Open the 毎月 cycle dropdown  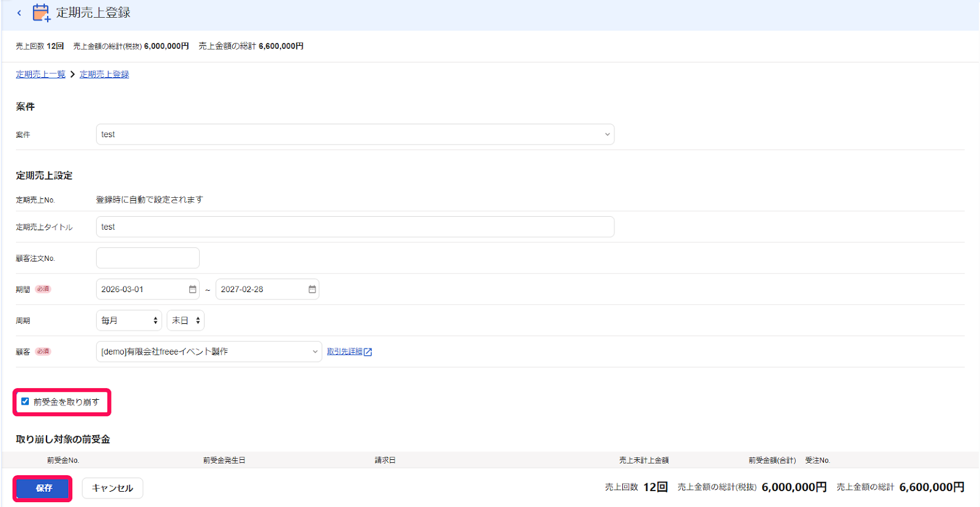(129, 320)
